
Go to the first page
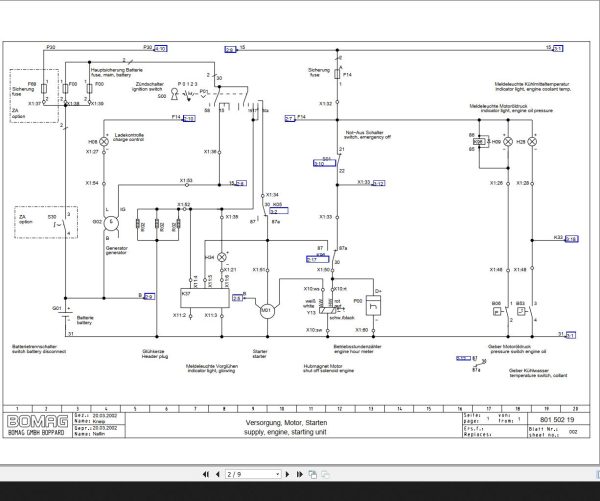point(205,474)
